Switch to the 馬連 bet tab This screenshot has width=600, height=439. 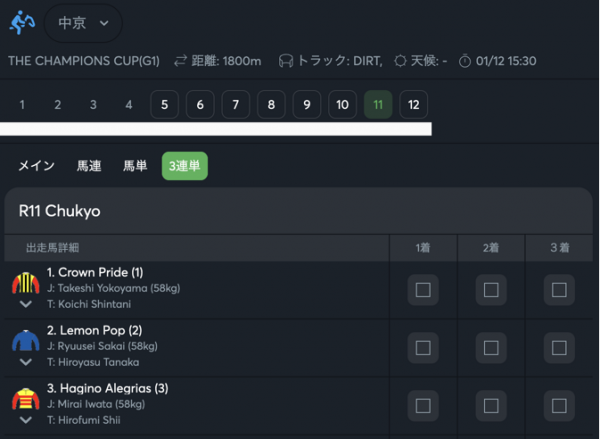click(89, 166)
